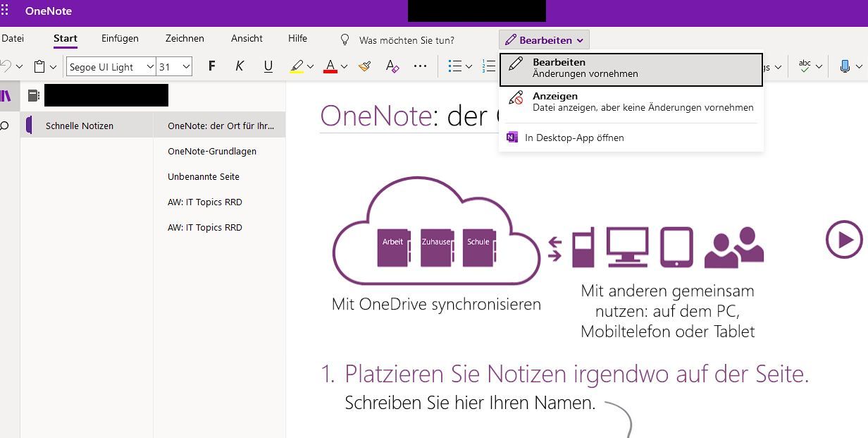Choose In Desktop-App öffnen
The image size is (868, 438).
pos(631,138)
